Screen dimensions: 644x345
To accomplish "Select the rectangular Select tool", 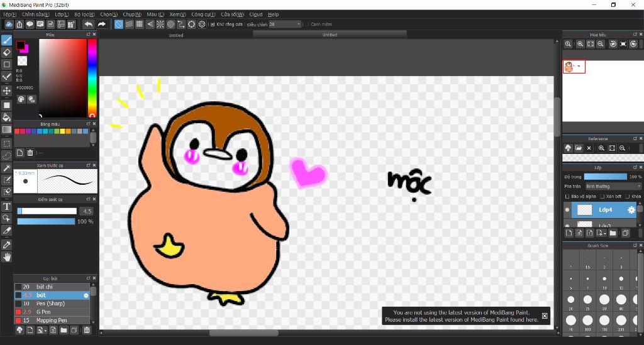I will click(6, 143).
